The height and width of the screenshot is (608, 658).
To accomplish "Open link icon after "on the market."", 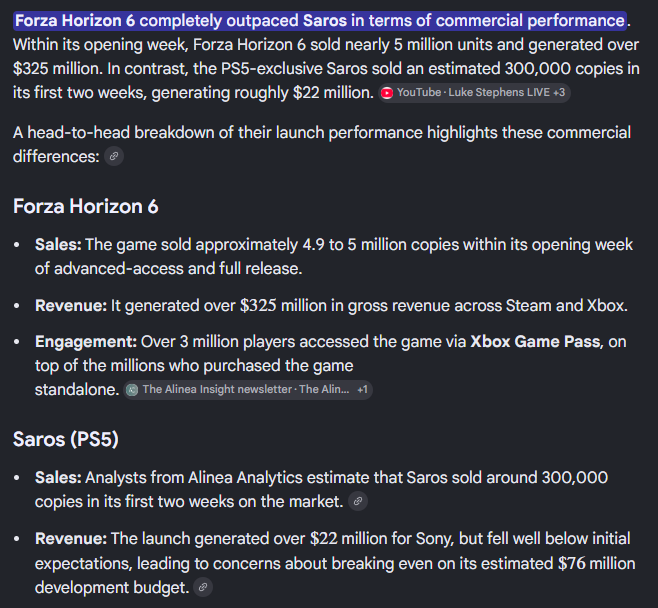I will point(358,501).
